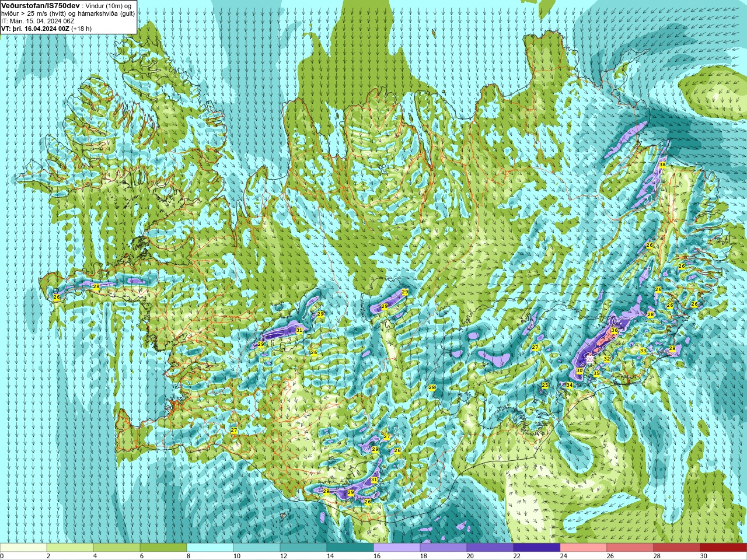Click the number 0 under the legend scale
Screen dimensions: 747x560
[2, 556]
